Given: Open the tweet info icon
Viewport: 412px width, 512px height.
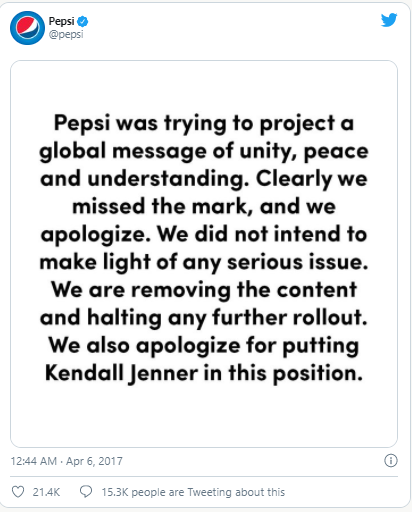Looking at the screenshot, I should (391, 461).
